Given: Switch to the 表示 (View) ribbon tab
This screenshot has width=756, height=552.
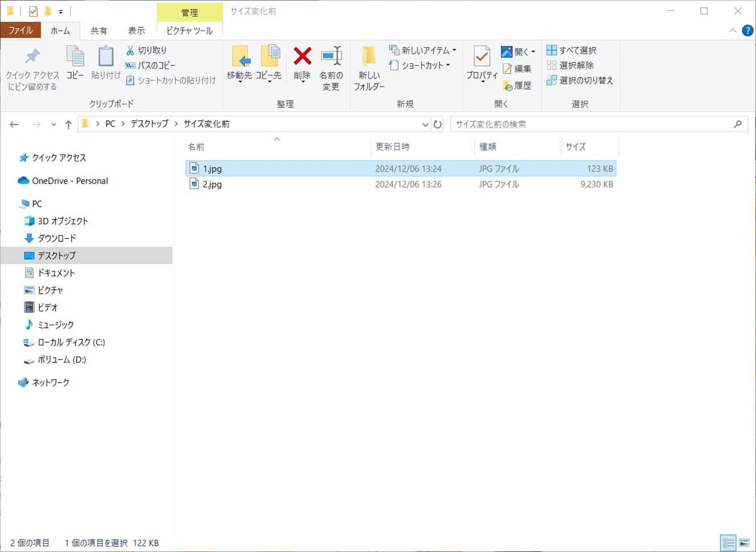Looking at the screenshot, I should 135,30.
